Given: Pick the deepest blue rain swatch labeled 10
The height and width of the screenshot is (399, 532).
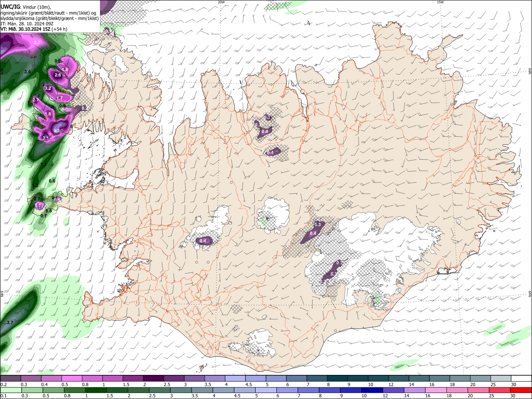Looking at the screenshot, I should [x=371, y=390].
